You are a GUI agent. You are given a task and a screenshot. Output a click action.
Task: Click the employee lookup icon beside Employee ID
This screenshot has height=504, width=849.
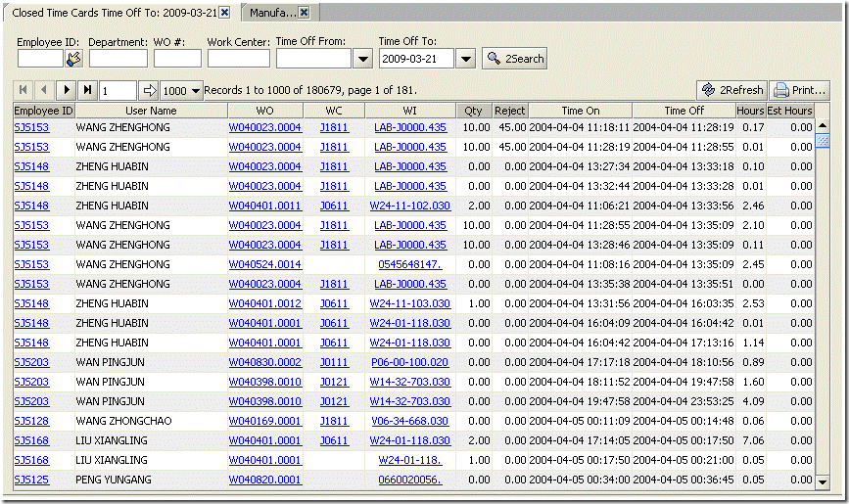[73, 60]
